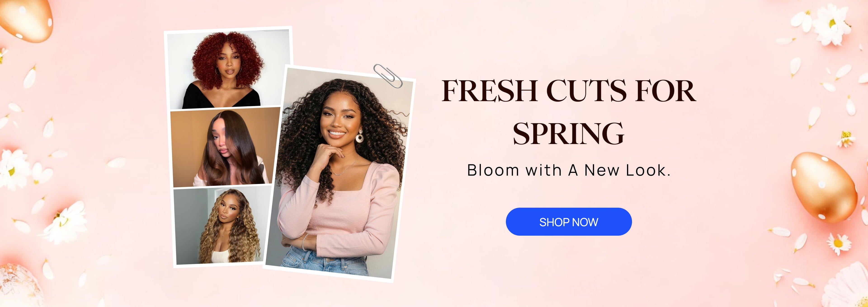
Task: Click the 'Bloom with A New Look.' tagline
Action: 569,170
